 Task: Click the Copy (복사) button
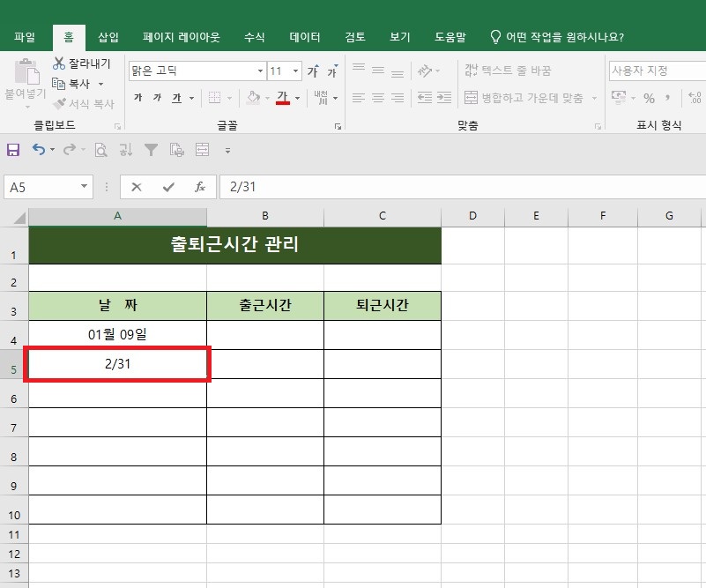point(71,84)
